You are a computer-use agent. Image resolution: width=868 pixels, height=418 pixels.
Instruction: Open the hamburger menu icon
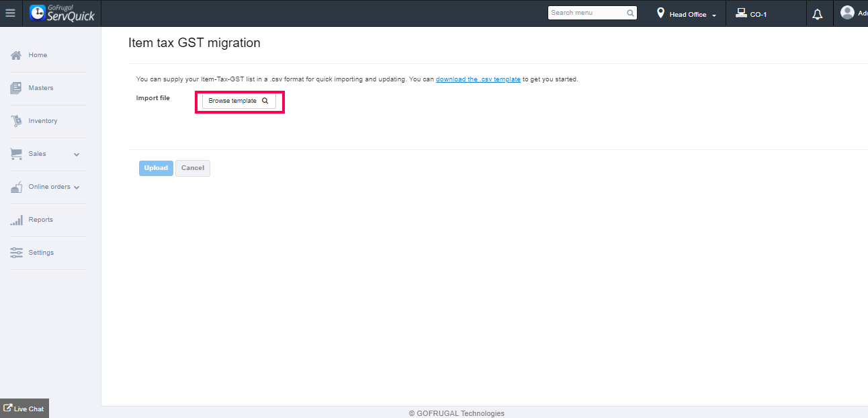tap(10, 13)
